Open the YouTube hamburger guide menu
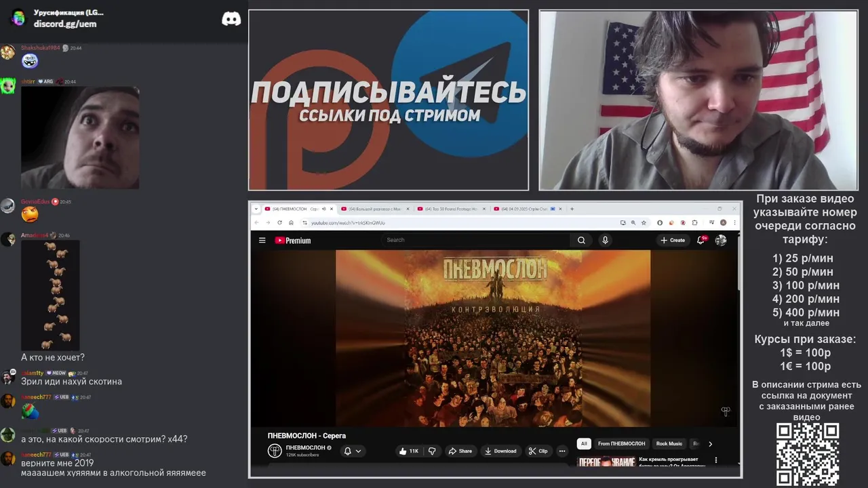This screenshot has height=488, width=868. coord(262,240)
